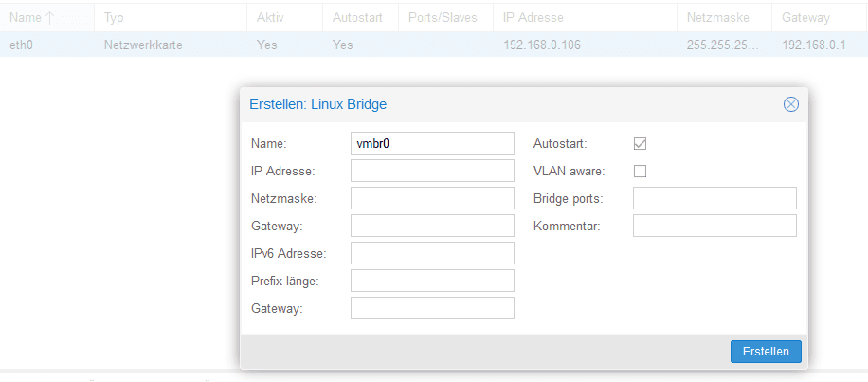
Task: Click the IPv6 Gateway field at bottom
Action: pos(432,308)
